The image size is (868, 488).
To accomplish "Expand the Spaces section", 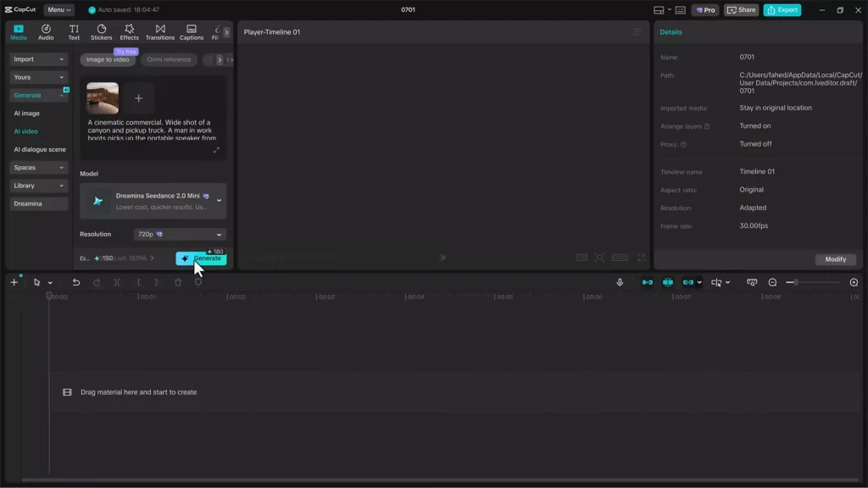I will click(38, 168).
